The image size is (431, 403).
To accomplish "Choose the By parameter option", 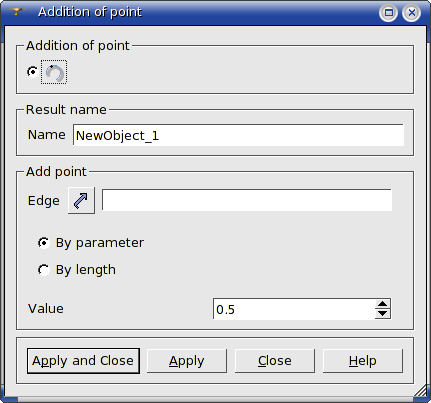I will point(44,243).
